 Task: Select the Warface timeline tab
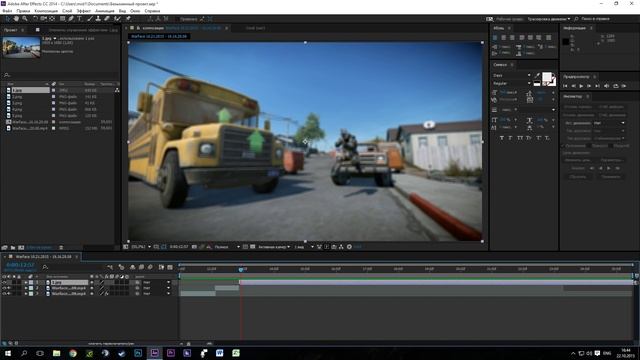click(43, 257)
